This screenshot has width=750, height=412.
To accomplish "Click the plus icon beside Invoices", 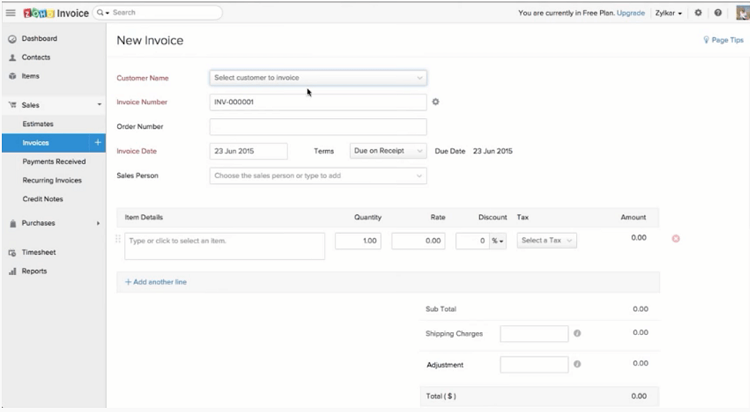I will tap(98, 143).
